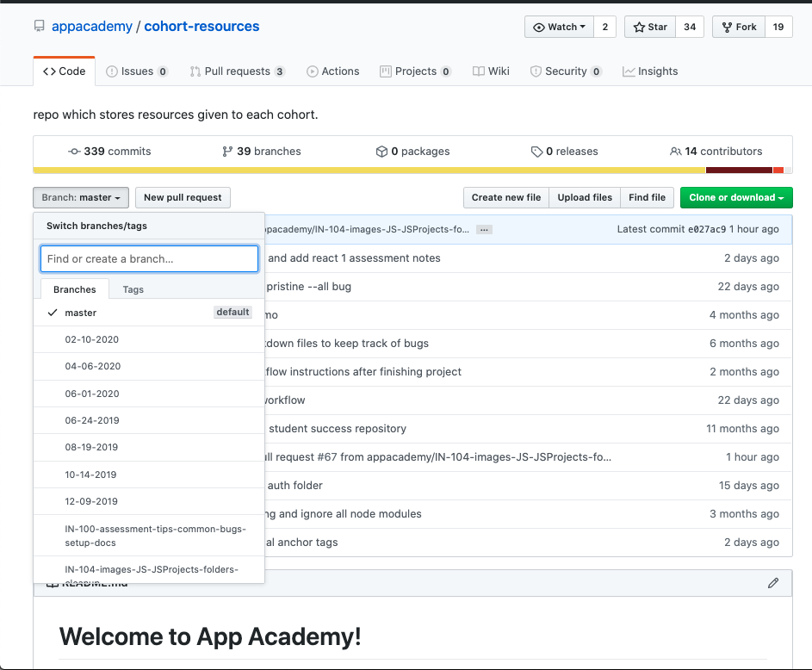The width and height of the screenshot is (812, 670).
Task: Click the dark red language bar segment
Action: coord(739,171)
